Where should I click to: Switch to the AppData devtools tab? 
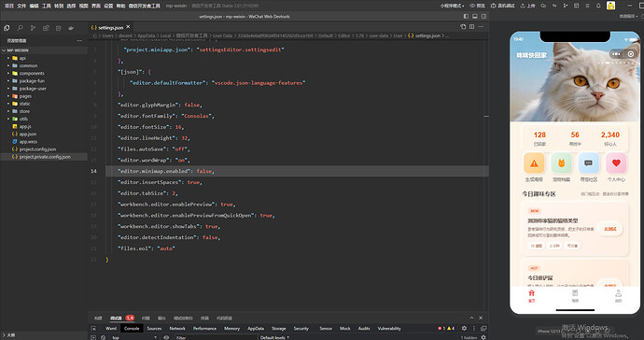pyautogui.click(x=256, y=329)
